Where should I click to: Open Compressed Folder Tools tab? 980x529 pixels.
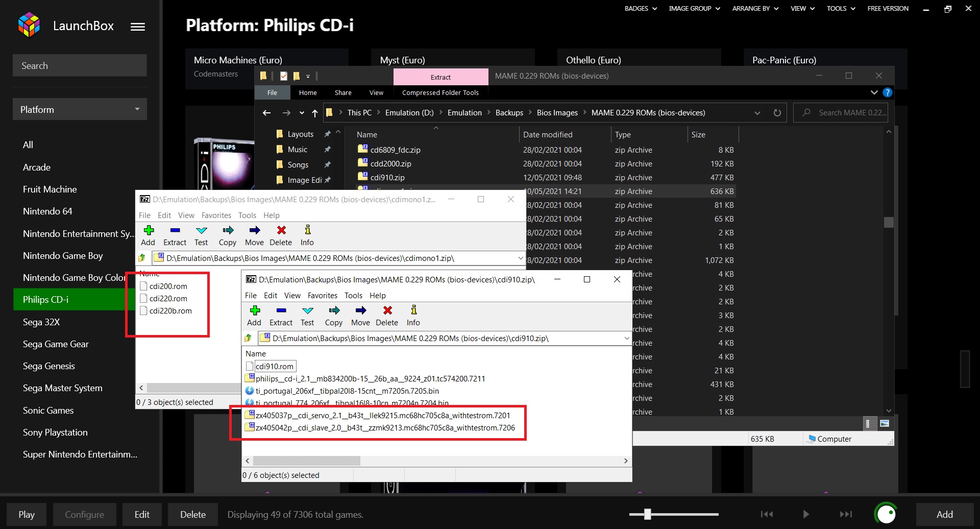440,92
